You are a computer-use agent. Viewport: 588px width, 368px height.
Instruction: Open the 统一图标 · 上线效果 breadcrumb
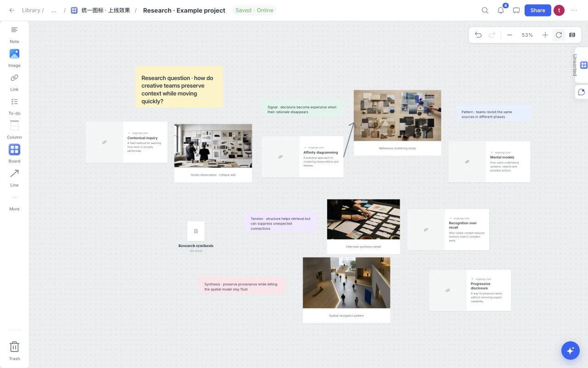point(101,10)
